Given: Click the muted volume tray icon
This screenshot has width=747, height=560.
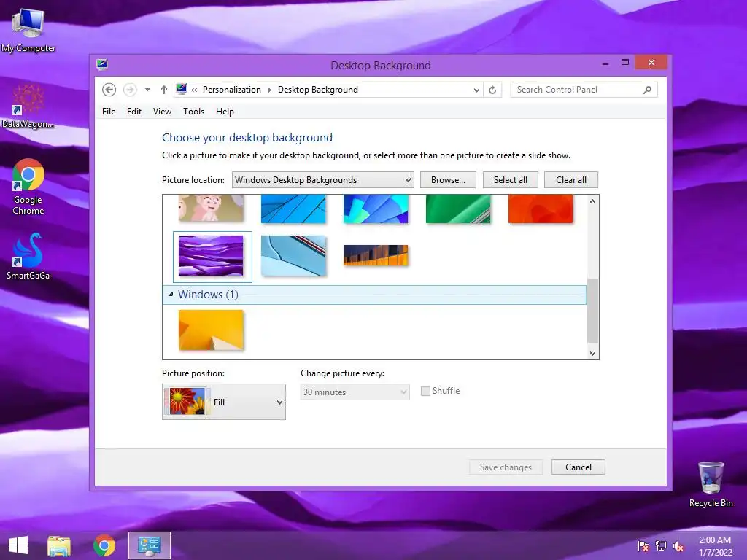Looking at the screenshot, I should point(678,546).
